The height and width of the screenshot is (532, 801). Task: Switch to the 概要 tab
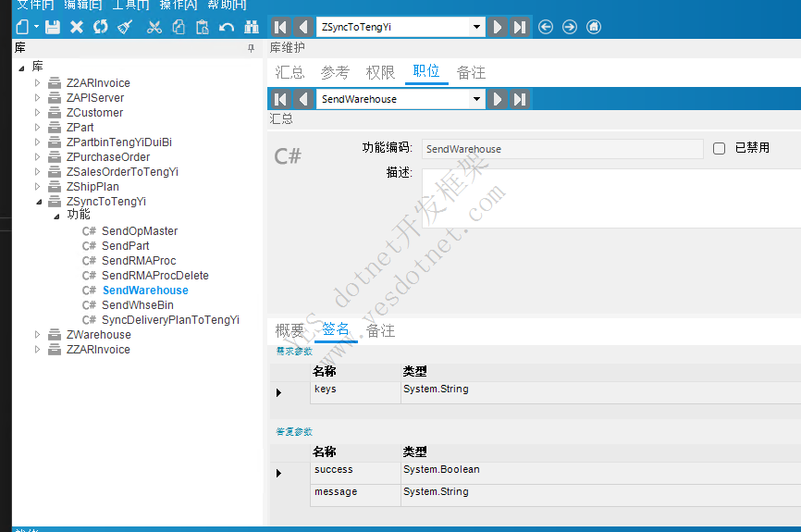coord(290,330)
